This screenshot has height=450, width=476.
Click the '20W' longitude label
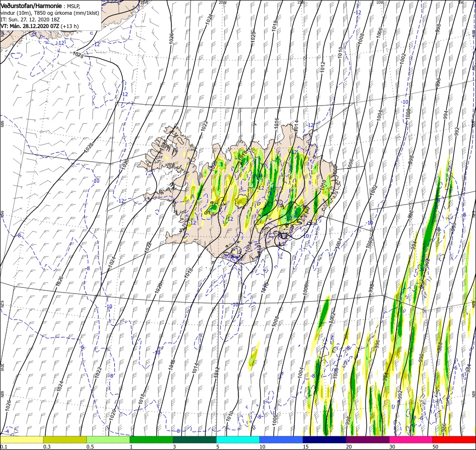[x=222, y=2]
